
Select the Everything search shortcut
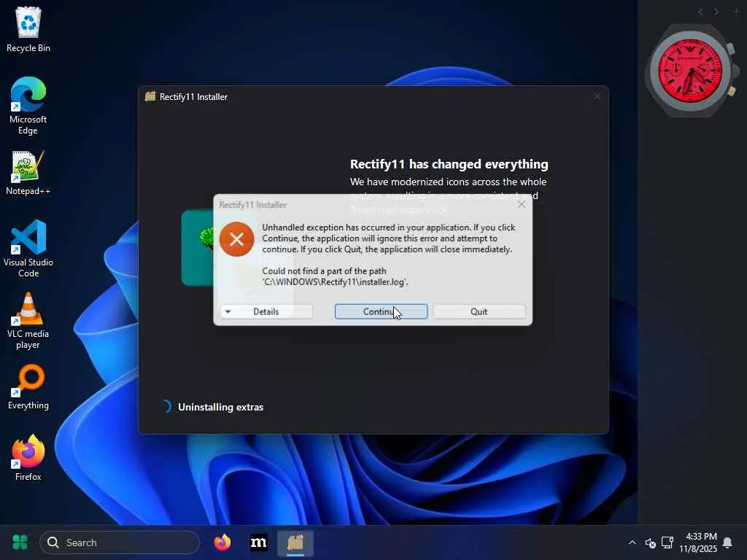pyautogui.click(x=28, y=387)
